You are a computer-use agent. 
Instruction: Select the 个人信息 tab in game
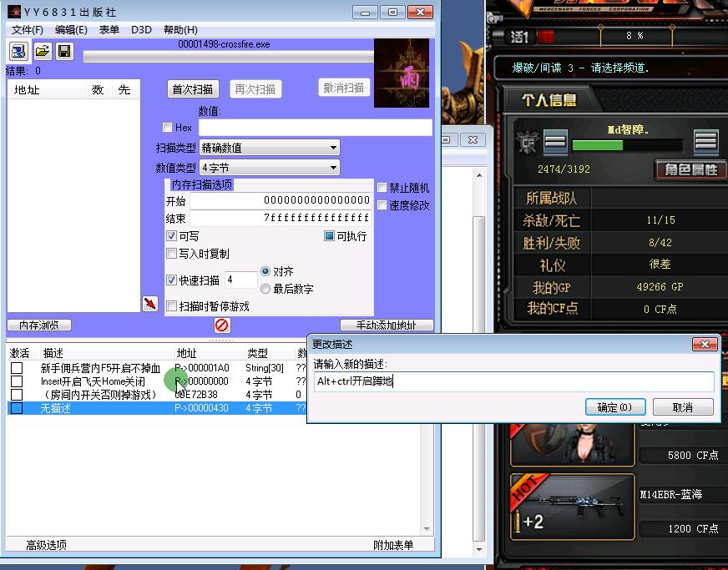click(x=549, y=99)
